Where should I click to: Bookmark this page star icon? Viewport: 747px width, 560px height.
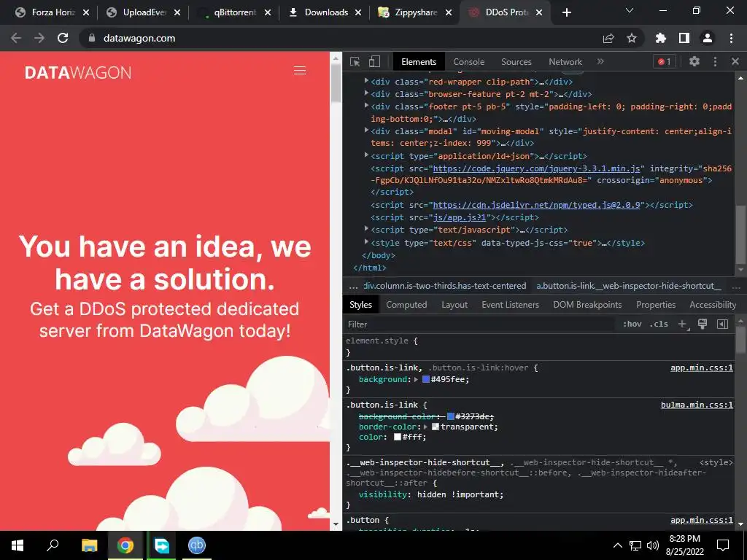pos(632,38)
